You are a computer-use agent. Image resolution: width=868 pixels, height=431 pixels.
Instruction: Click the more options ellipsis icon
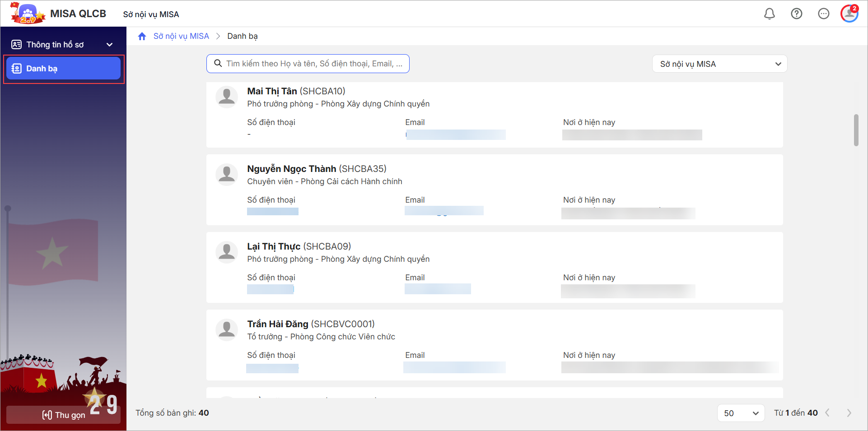pos(823,14)
